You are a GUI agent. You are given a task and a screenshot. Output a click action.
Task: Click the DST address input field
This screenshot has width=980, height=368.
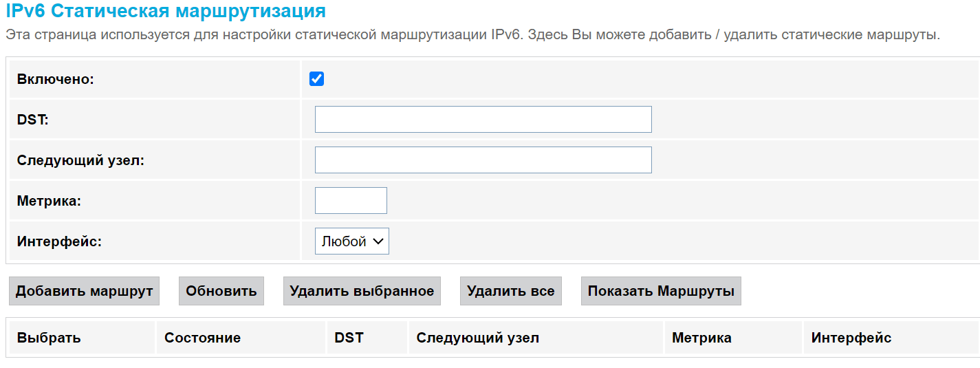[483, 119]
